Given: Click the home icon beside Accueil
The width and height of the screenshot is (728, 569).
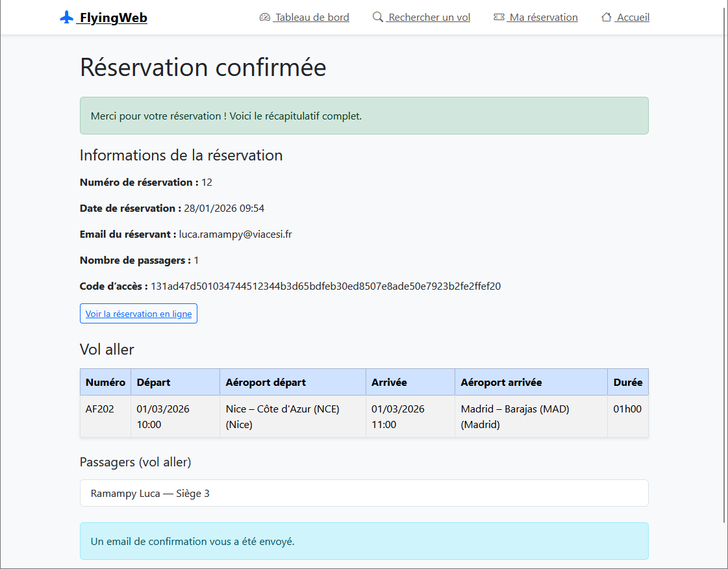Looking at the screenshot, I should tap(607, 18).
